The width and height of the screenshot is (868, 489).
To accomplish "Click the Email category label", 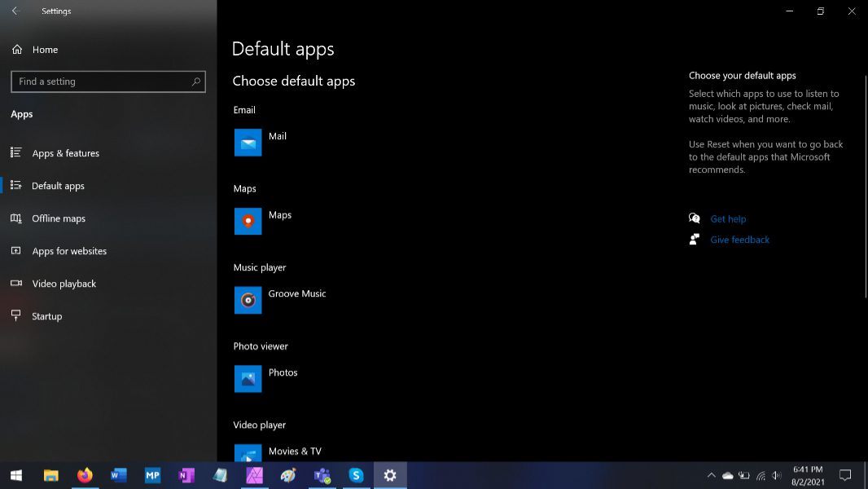I will (x=244, y=110).
